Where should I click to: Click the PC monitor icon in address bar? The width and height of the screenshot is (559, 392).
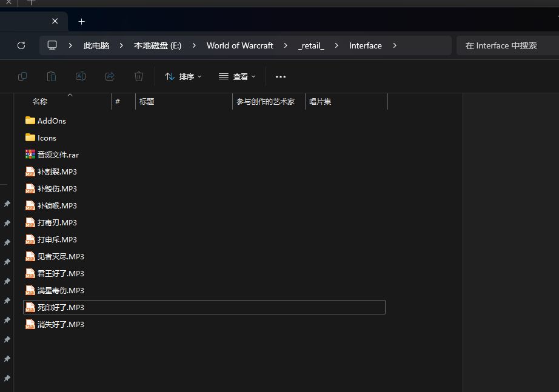click(x=52, y=45)
